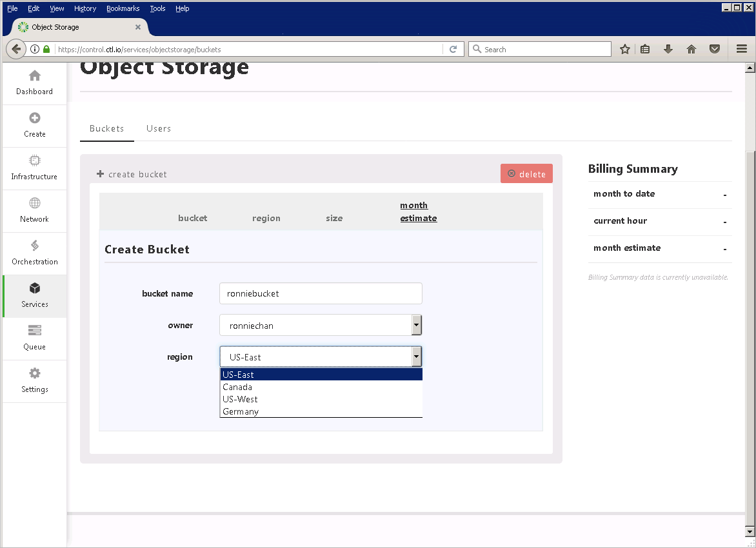This screenshot has height=548, width=756.
Task: Open the History menu
Action: tap(85, 8)
